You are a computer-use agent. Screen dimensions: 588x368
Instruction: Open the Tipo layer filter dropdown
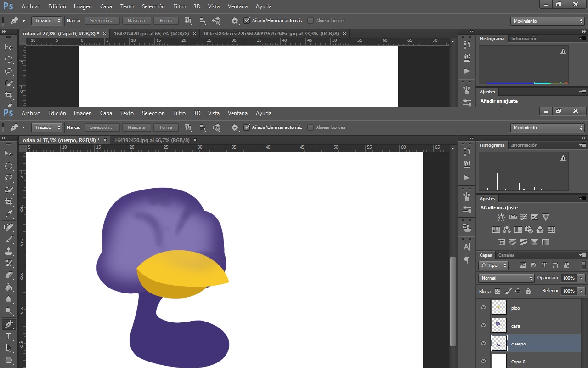[493, 265]
